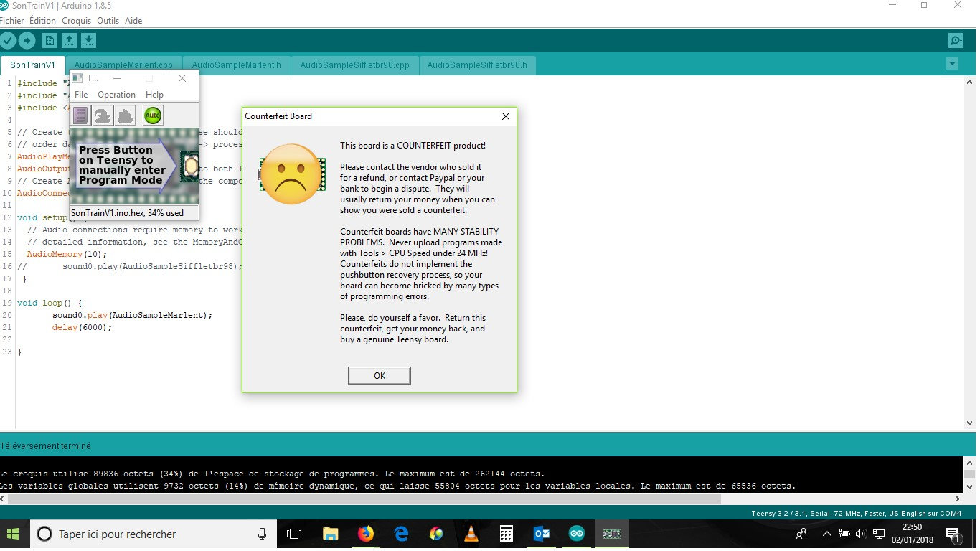
Task: Open the tab list dropdown arrow in Arduino
Action: click(x=952, y=64)
